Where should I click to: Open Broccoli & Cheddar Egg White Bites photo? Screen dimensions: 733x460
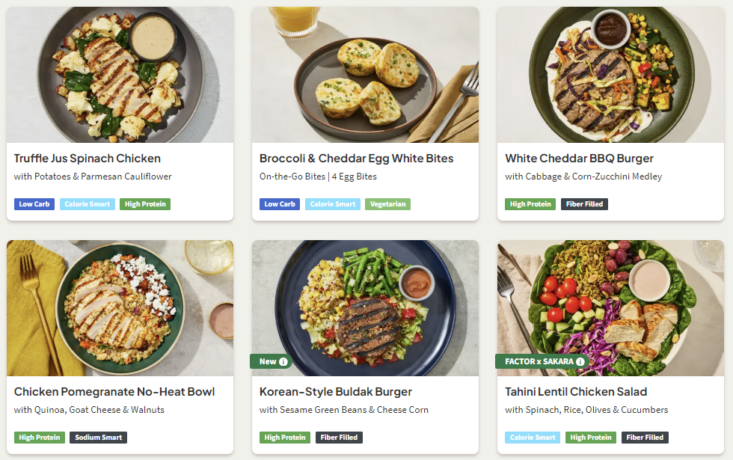tap(365, 75)
